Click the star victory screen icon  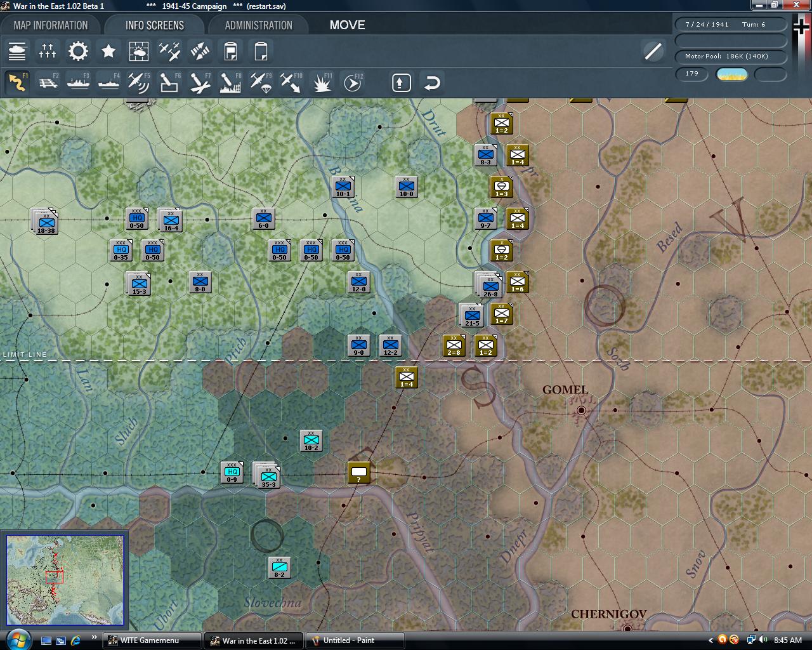point(108,51)
